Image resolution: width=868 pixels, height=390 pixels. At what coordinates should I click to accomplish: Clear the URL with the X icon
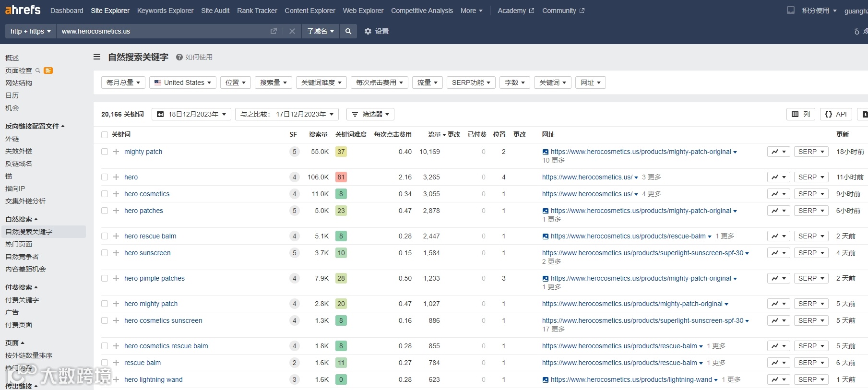pyautogui.click(x=292, y=31)
